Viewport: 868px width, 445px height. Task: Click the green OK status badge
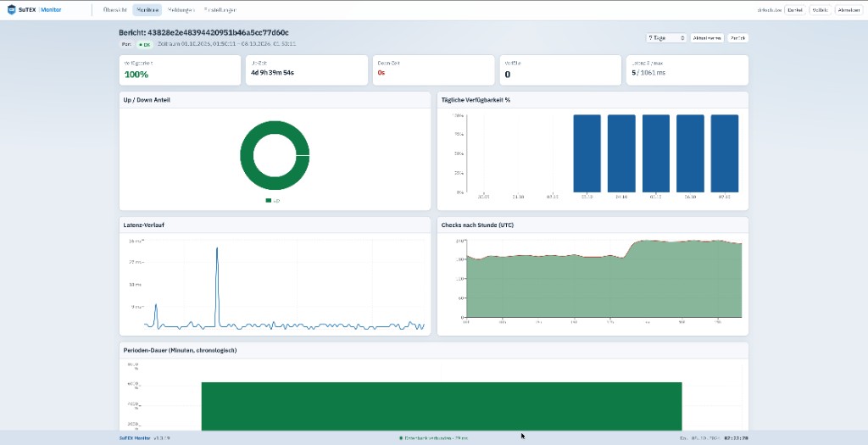144,44
